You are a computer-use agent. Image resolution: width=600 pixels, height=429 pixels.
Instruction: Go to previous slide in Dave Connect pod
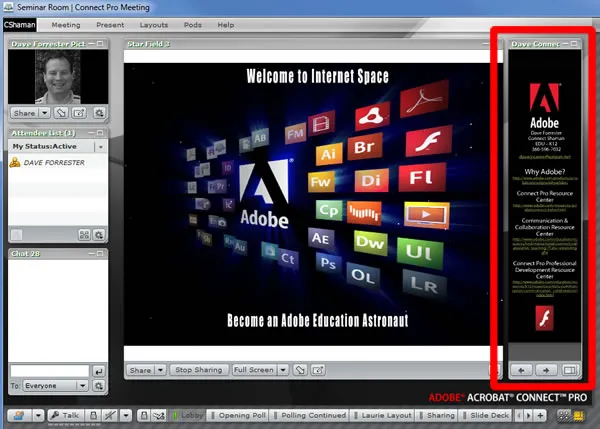pyautogui.click(x=521, y=370)
